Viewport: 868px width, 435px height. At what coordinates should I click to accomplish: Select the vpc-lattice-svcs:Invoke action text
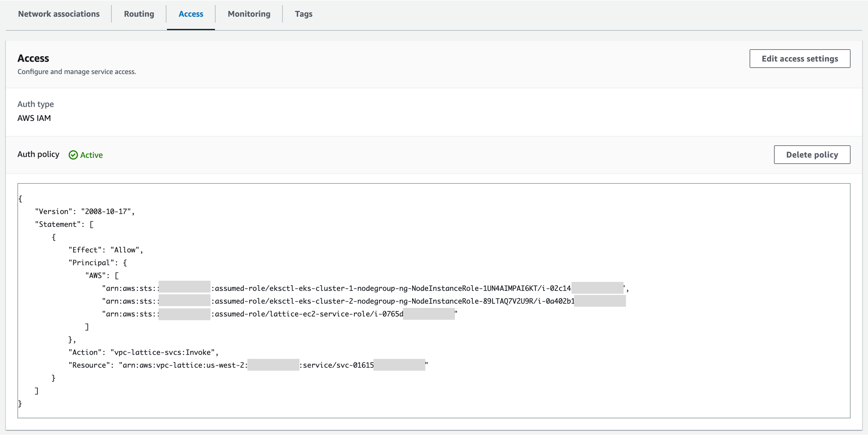coord(164,352)
